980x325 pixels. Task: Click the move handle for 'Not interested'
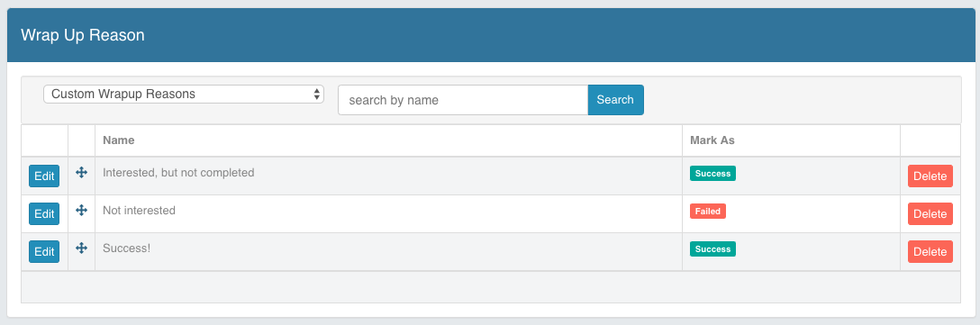(81, 210)
